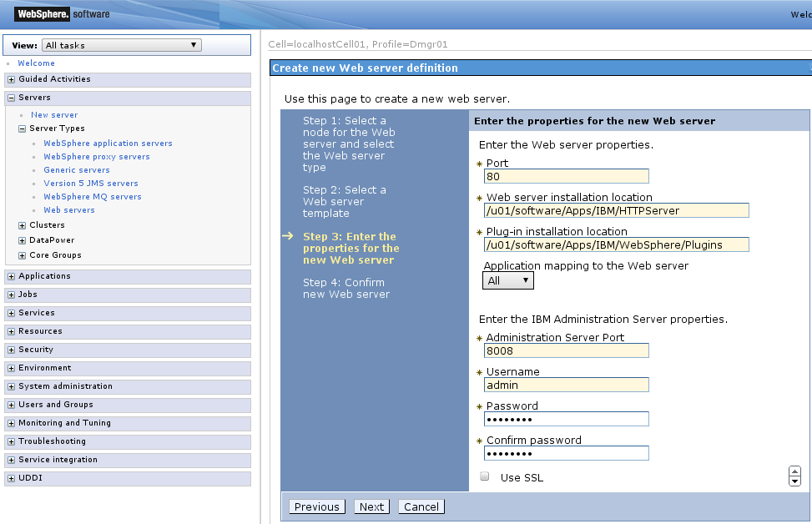812x524 pixels.
Task: Click Cell=localhostCell01 profile text
Action: tap(358, 44)
